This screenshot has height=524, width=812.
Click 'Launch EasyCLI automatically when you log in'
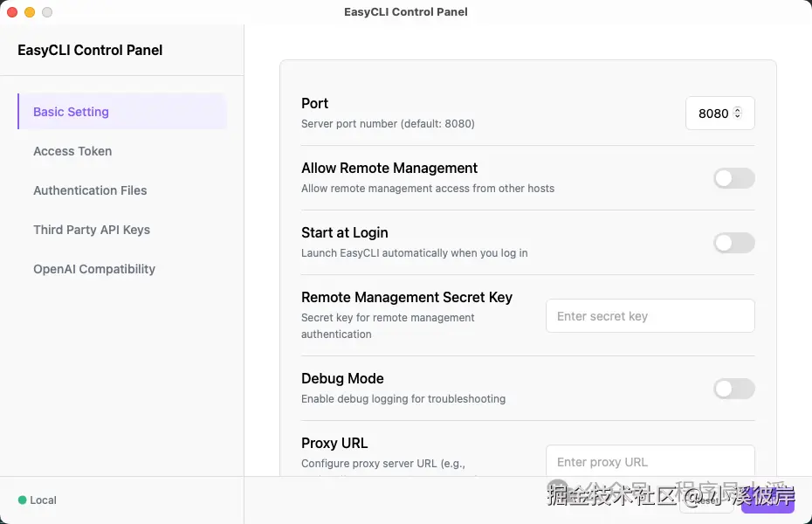[414, 253]
